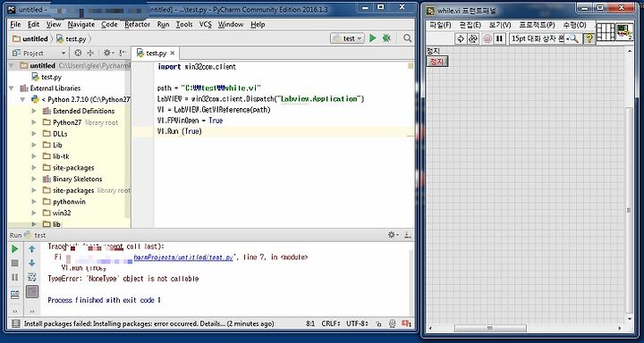Open Run panel settings gear
This screenshot has width=644, height=343.
[x=393, y=235]
